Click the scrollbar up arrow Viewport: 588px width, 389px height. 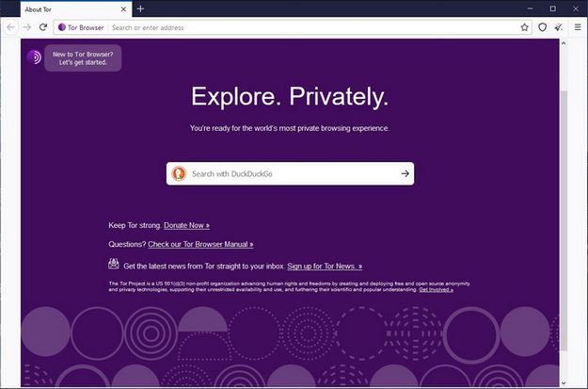tap(564, 43)
